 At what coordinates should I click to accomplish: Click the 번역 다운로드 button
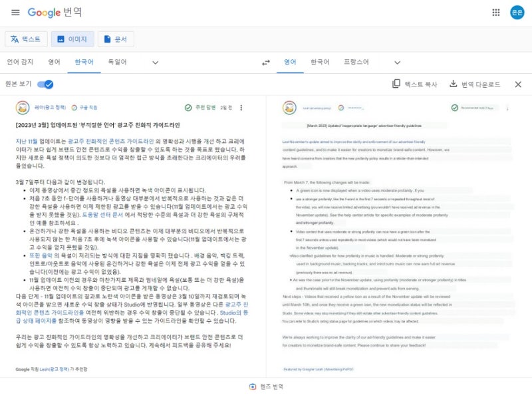[x=475, y=84]
